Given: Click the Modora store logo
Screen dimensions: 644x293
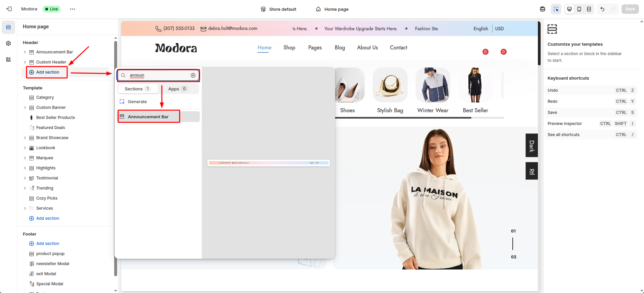Looking at the screenshot, I should coord(176,48).
